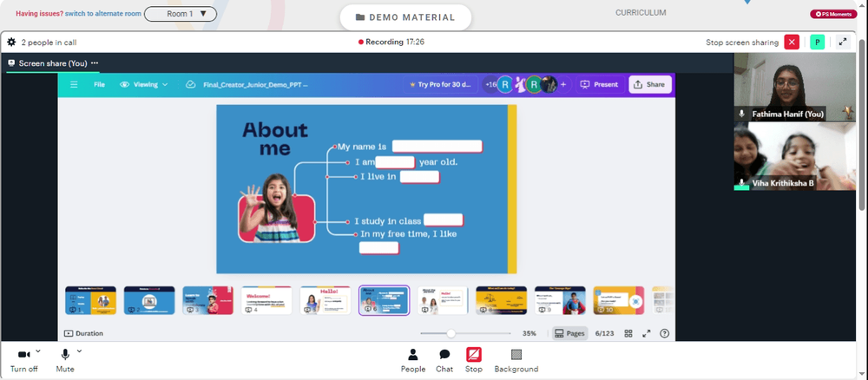The image size is (868, 380).
Task: Click the About me heading
Action: click(x=274, y=139)
